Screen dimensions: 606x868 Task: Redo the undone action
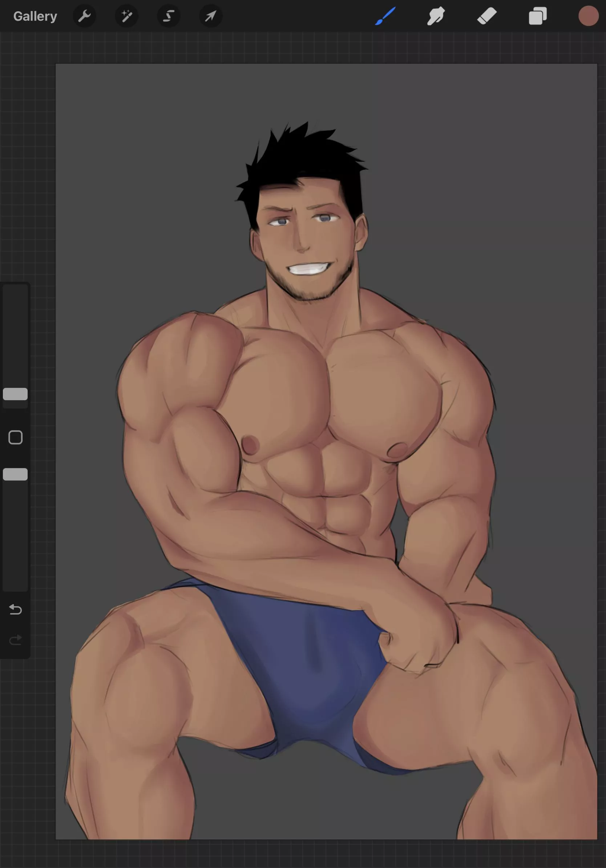click(x=16, y=640)
